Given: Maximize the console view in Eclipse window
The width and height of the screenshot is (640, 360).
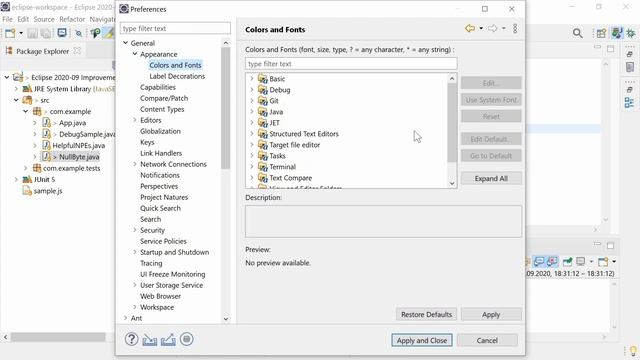Looking at the screenshot, I should pos(611,245).
